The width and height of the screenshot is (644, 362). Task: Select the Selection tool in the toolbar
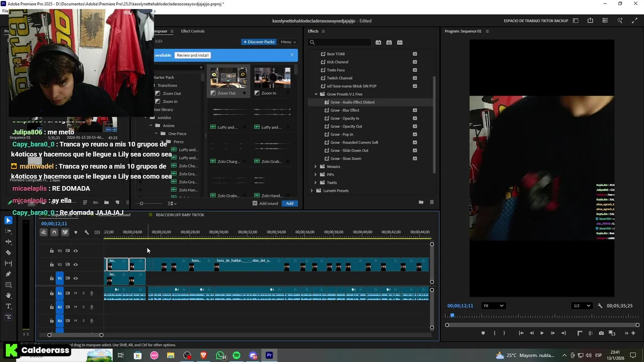click(x=8, y=220)
